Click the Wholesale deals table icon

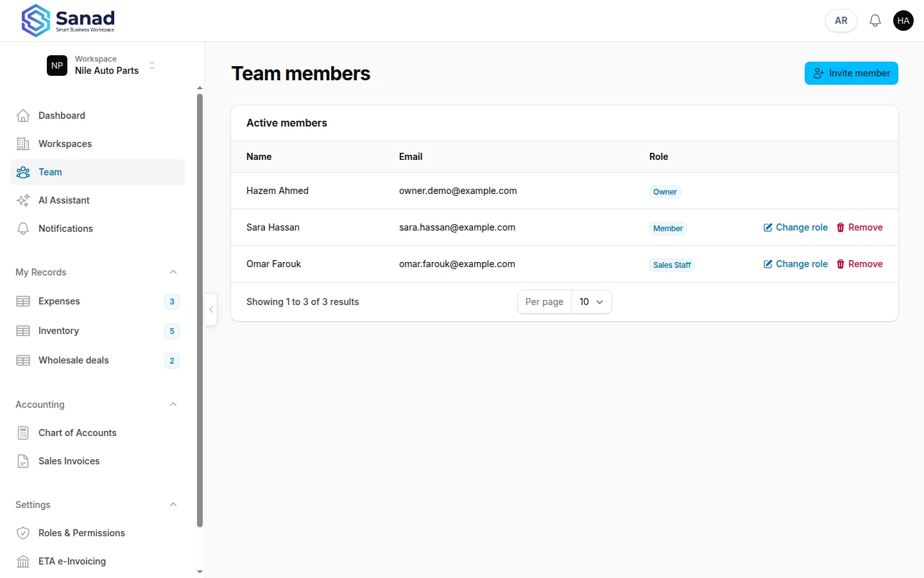coord(23,360)
